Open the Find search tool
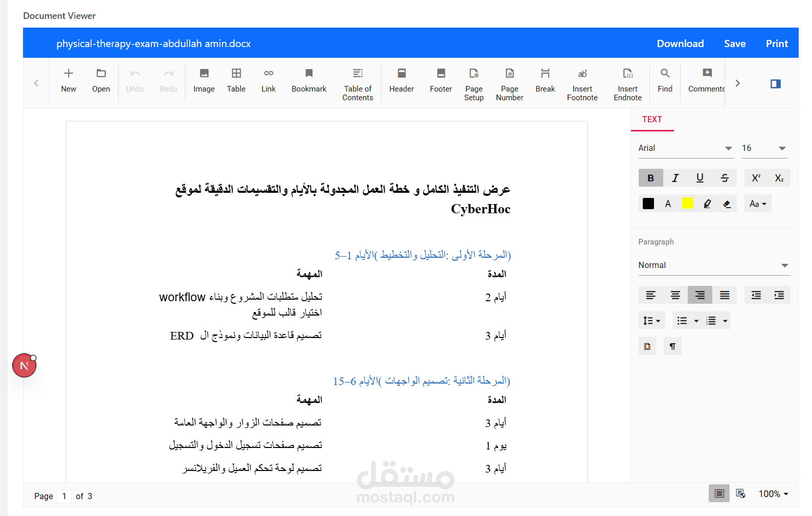The width and height of the screenshot is (812, 516). [x=665, y=81]
